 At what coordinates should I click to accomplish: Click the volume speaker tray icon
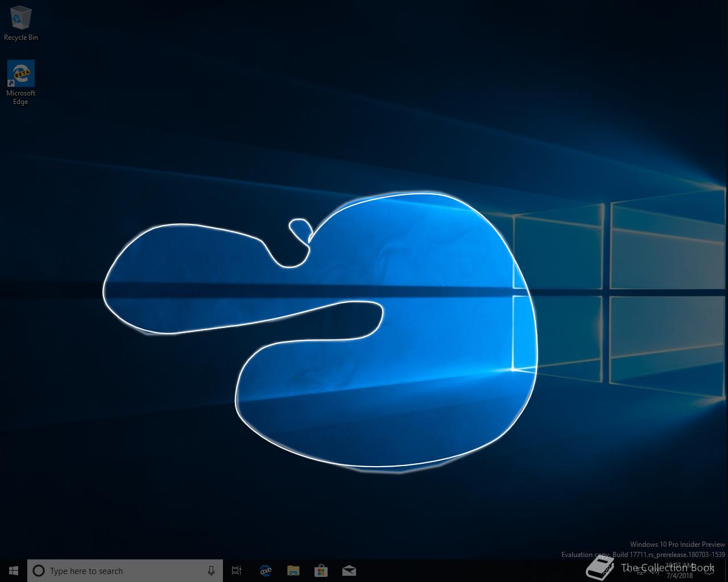click(x=655, y=571)
